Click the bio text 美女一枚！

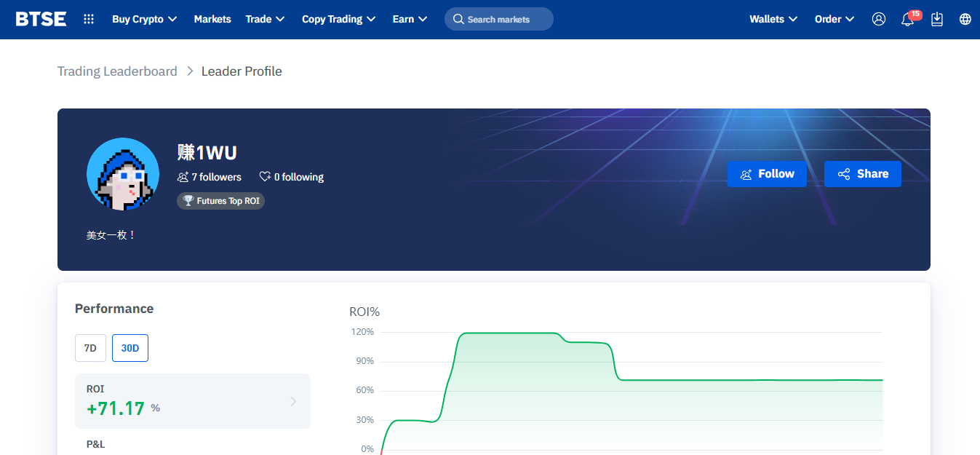tap(111, 235)
